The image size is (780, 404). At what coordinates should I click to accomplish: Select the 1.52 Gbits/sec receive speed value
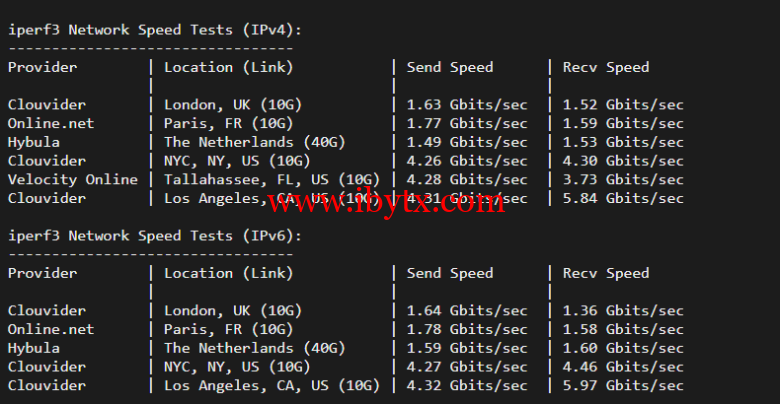(x=623, y=105)
